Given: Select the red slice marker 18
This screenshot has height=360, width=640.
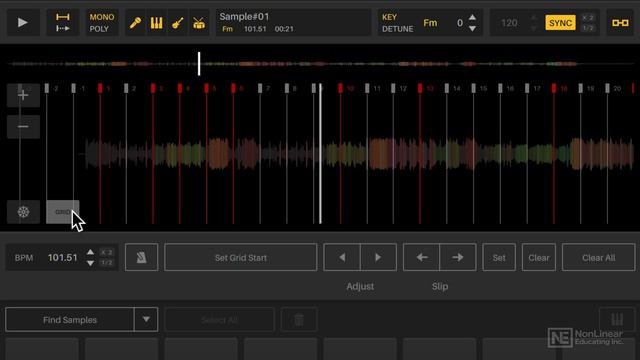Looking at the screenshot, I should [x=554, y=88].
